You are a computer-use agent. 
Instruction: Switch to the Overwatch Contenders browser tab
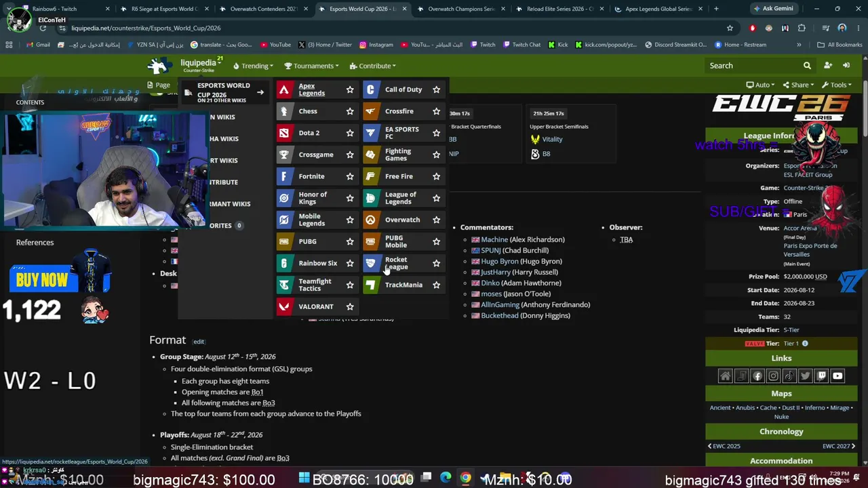pyautogui.click(x=265, y=9)
